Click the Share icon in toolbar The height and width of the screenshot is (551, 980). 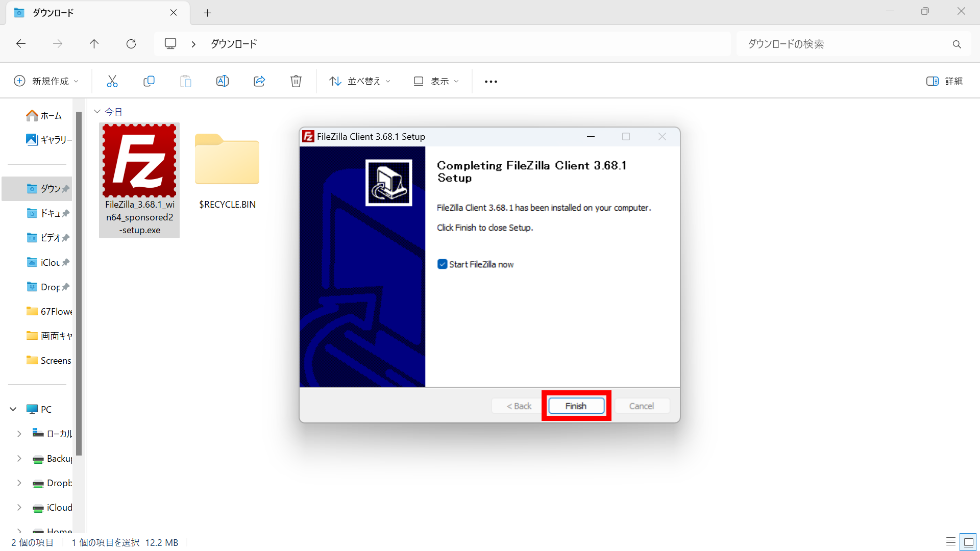[x=259, y=81]
